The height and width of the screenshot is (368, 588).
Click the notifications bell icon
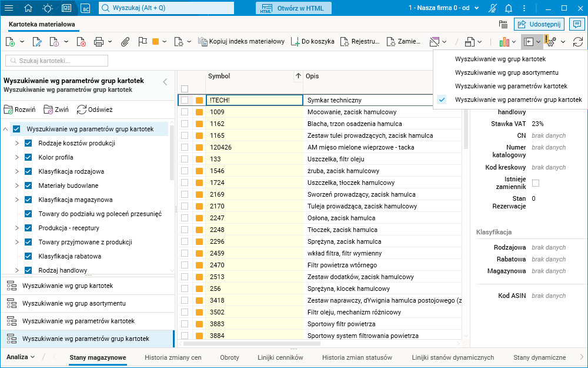[x=509, y=8]
